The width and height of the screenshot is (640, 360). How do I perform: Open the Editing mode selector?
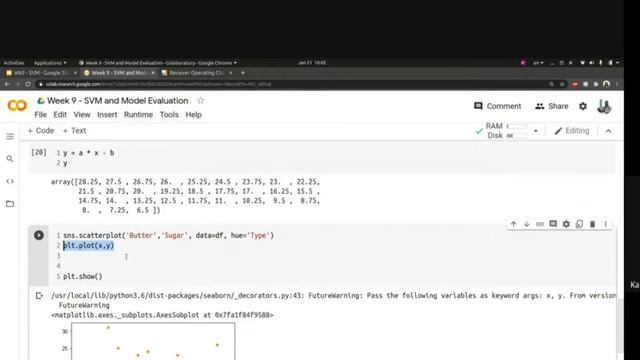[x=572, y=131]
